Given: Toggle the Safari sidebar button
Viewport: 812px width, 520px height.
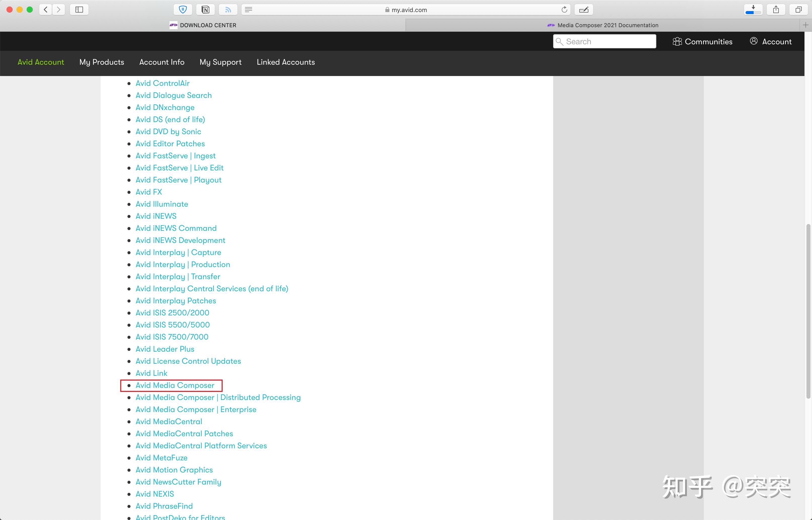Looking at the screenshot, I should coord(79,10).
